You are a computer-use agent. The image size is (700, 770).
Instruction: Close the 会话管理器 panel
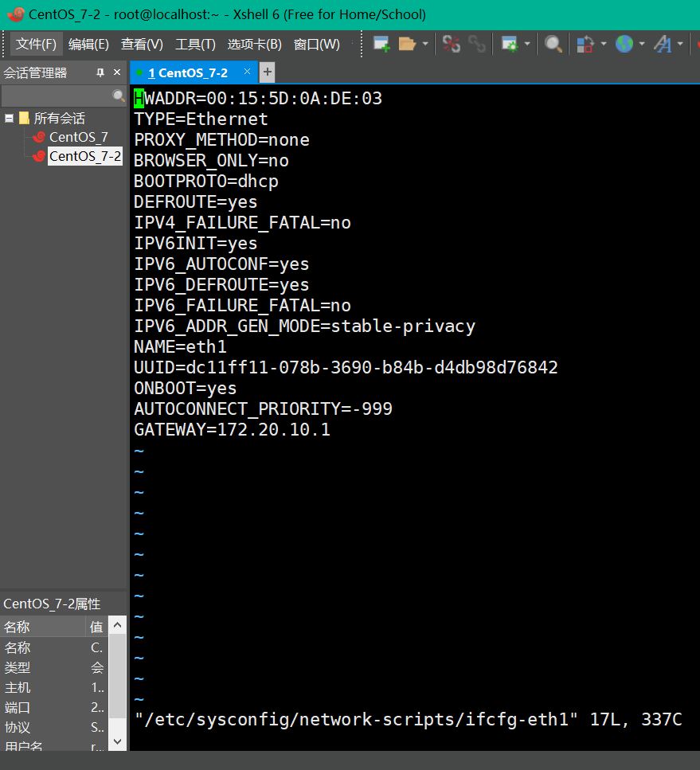point(117,72)
